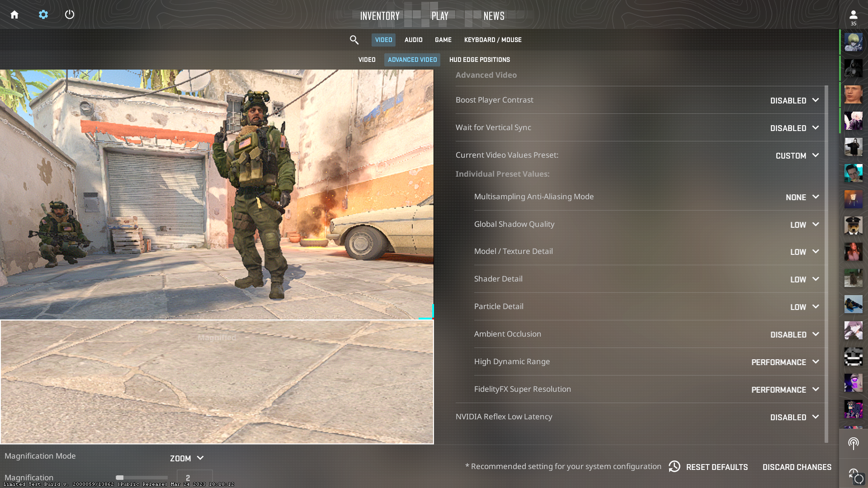Toggle Boost Player Contrast to enabled
The width and height of the screenshot is (868, 488).
click(795, 100)
